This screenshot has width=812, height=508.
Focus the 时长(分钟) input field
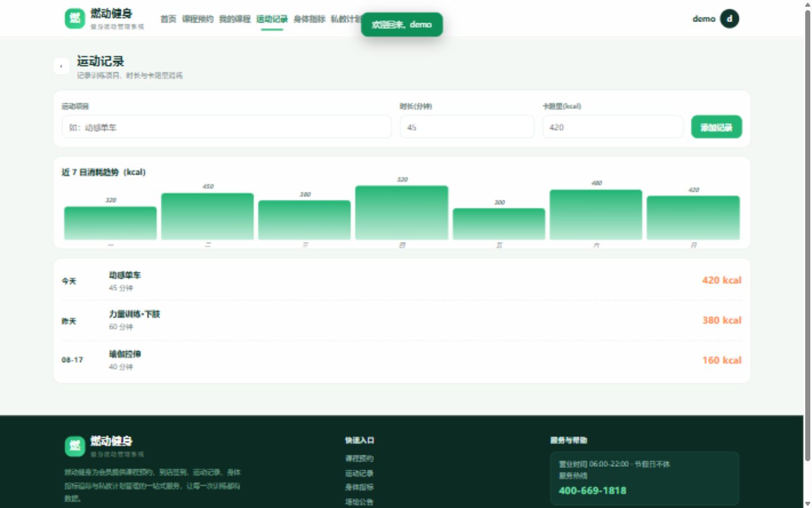point(467,127)
